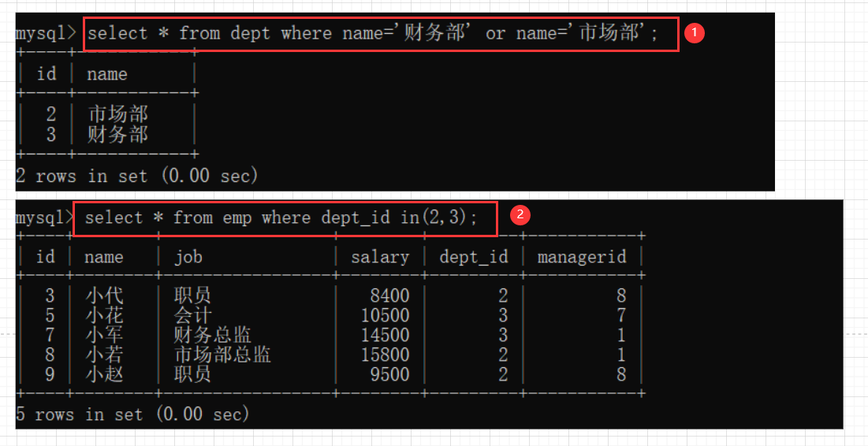Image resolution: width=868 pixels, height=446 pixels.
Task: Select employee name "小代"
Action: pos(104,295)
